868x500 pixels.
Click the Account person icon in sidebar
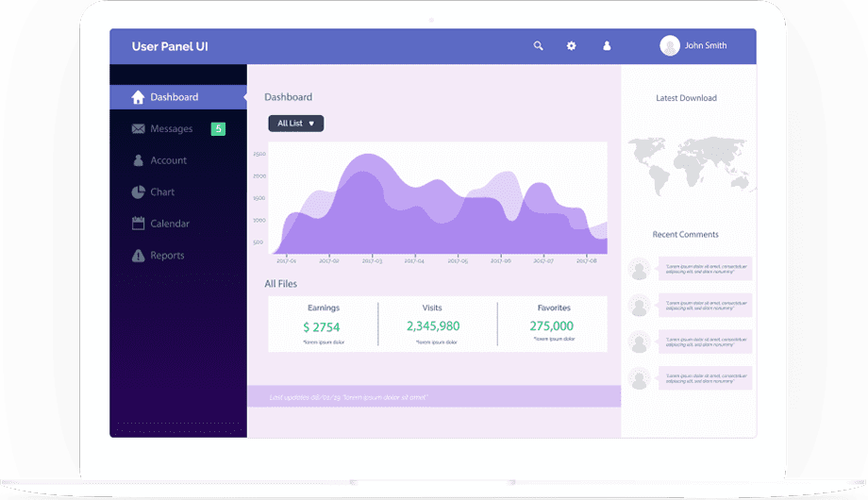click(x=138, y=160)
